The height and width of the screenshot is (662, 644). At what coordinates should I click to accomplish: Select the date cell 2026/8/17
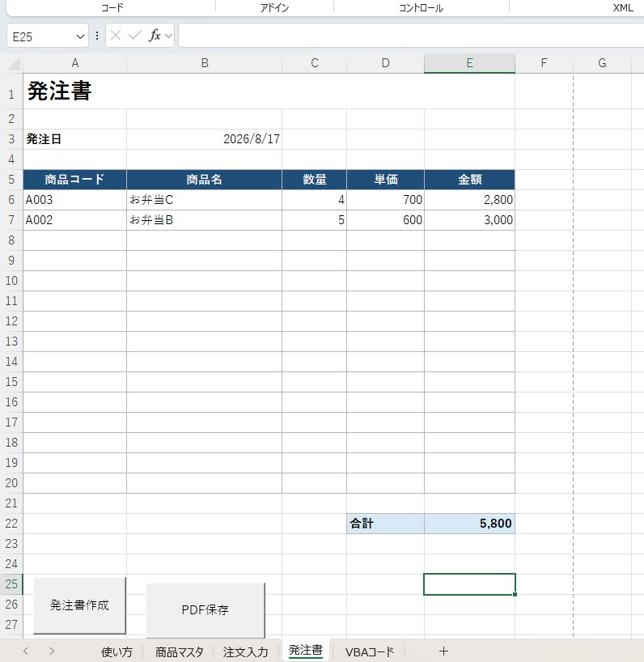204,139
